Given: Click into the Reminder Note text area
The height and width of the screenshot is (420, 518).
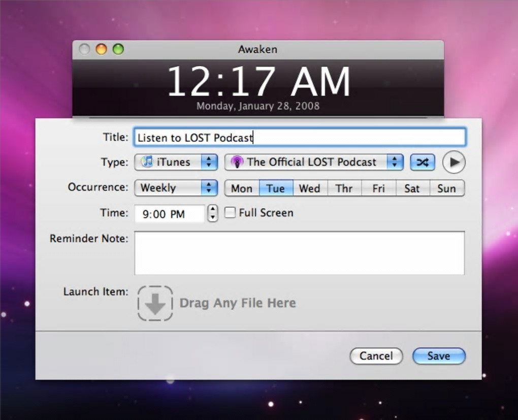Looking at the screenshot, I should click(299, 253).
